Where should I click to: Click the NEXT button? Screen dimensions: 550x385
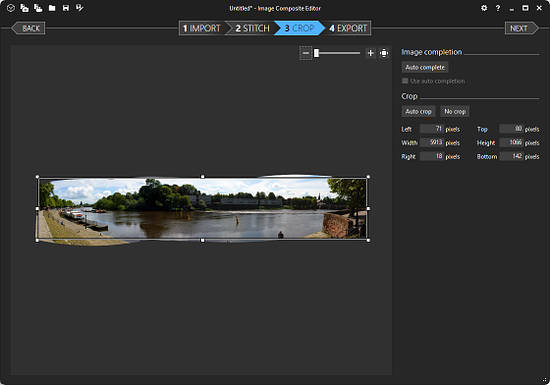(522, 28)
